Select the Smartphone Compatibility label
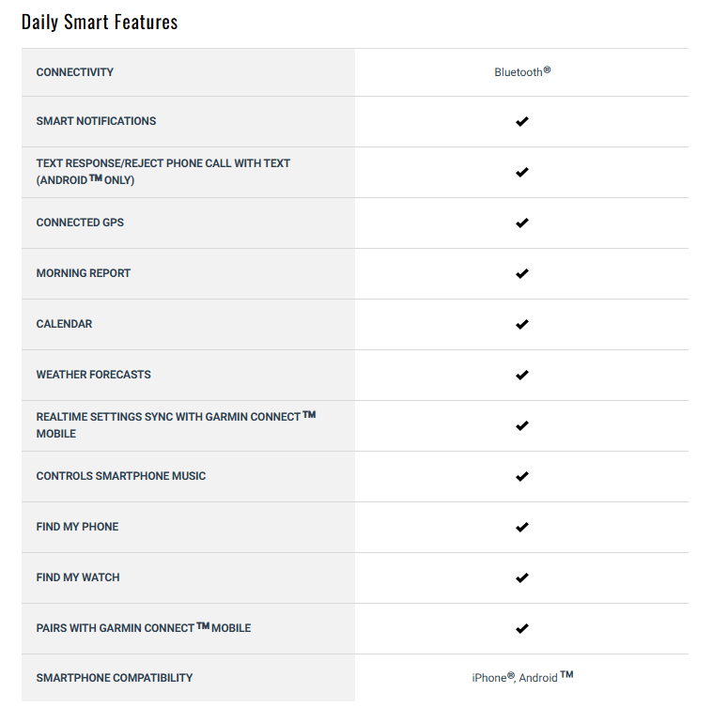 [115, 678]
